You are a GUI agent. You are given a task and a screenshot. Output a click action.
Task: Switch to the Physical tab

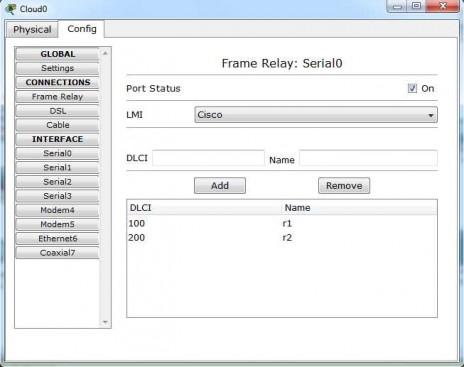(32, 29)
